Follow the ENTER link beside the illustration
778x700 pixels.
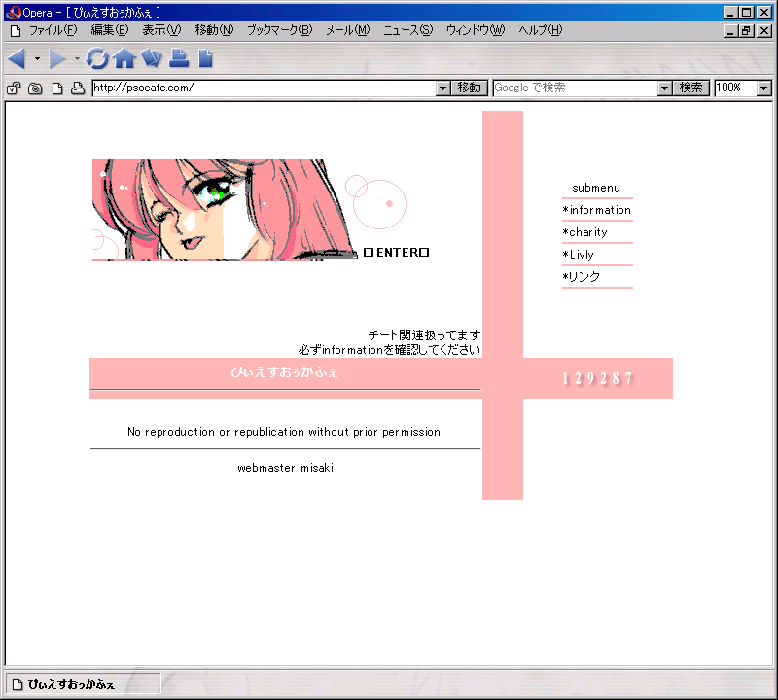[396, 253]
